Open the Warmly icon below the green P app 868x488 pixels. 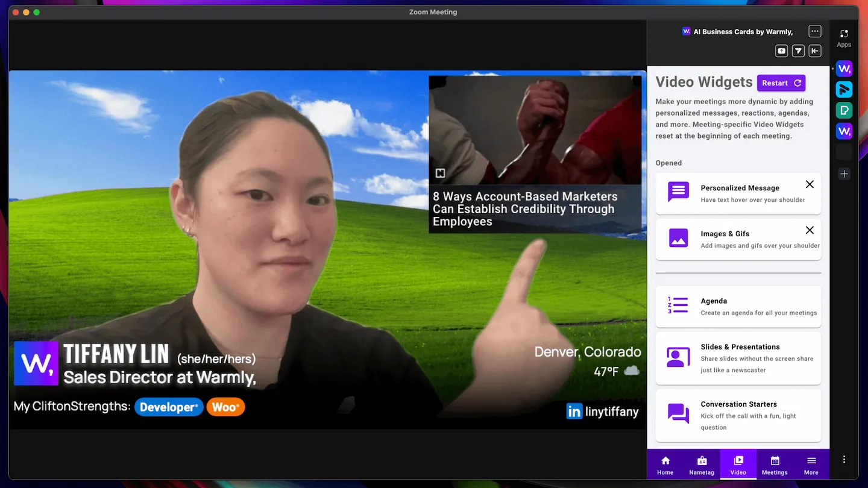(x=844, y=131)
